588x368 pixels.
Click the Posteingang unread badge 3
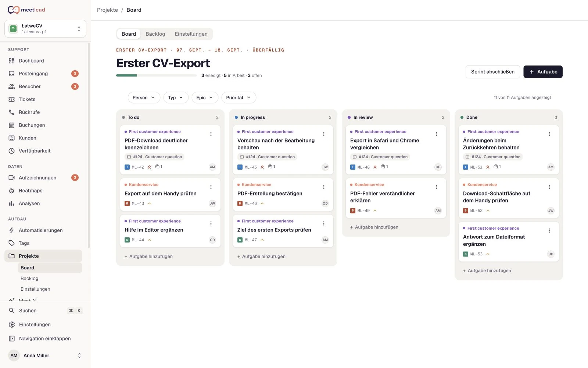pyautogui.click(x=75, y=74)
